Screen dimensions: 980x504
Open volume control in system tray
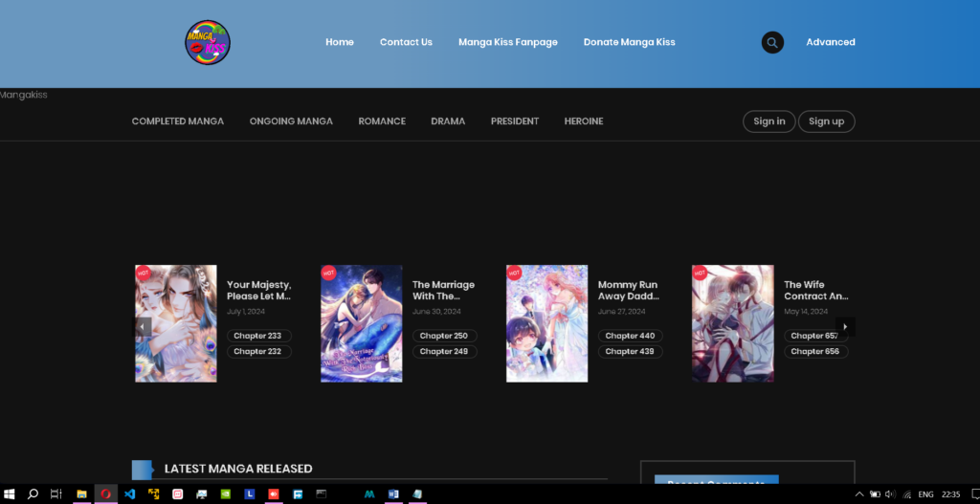(x=891, y=494)
